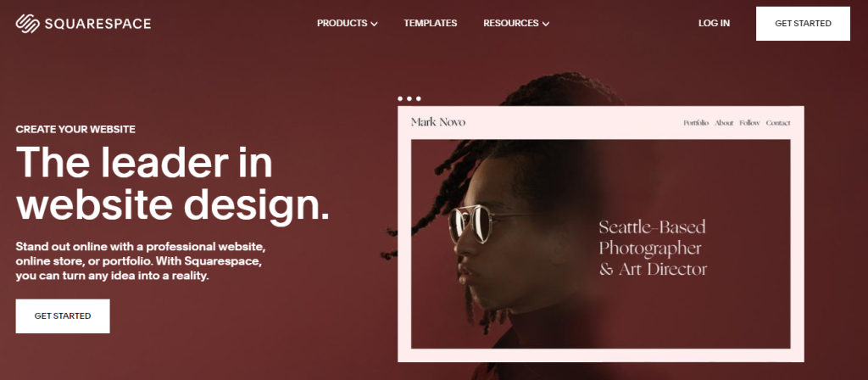The image size is (868, 380).
Task: Click the Mark Novo site title
Action: coord(438,122)
